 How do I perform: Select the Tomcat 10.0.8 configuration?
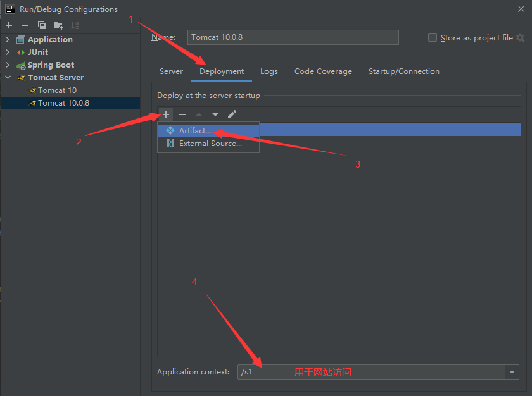[x=70, y=103]
